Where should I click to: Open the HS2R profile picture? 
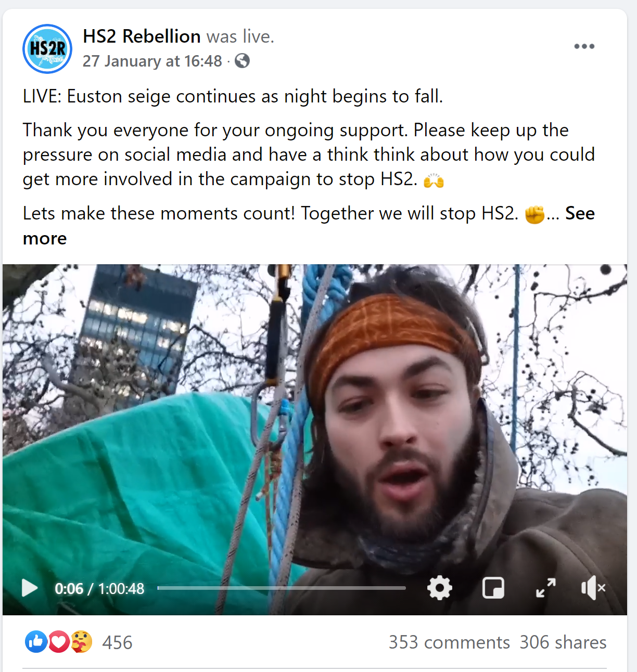coord(47,49)
